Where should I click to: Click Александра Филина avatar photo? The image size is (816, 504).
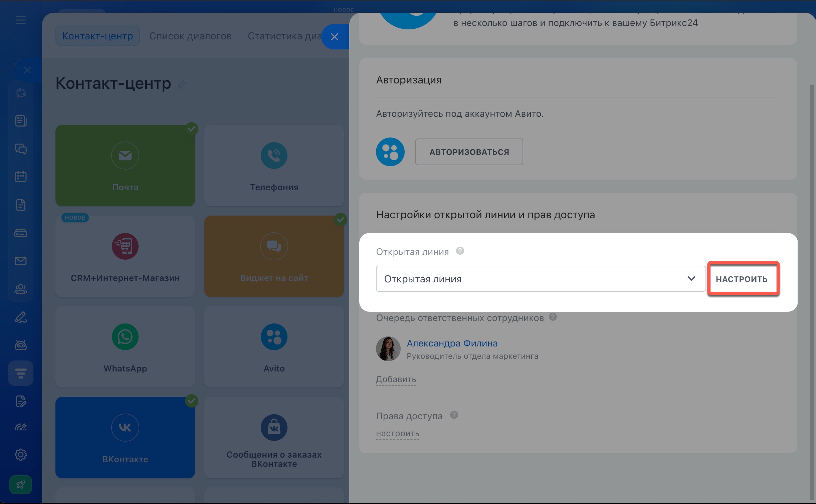pyautogui.click(x=388, y=349)
